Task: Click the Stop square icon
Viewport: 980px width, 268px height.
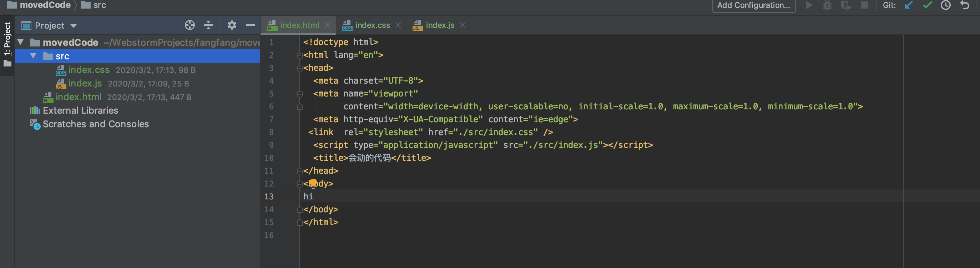Action: pyautogui.click(x=864, y=5)
